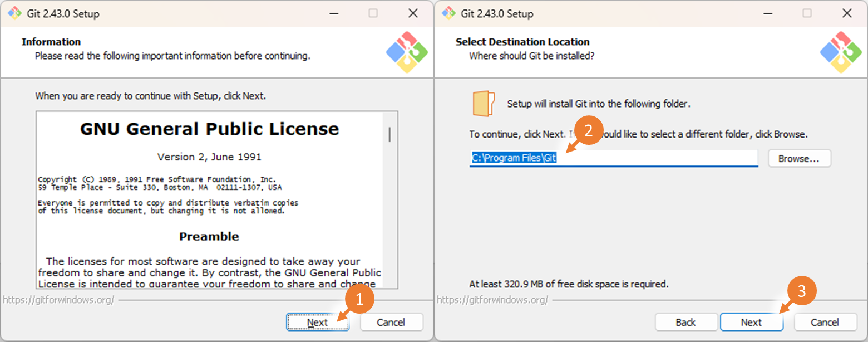Click the license text scrollbar thumb
This screenshot has width=868, height=351.
point(389,134)
